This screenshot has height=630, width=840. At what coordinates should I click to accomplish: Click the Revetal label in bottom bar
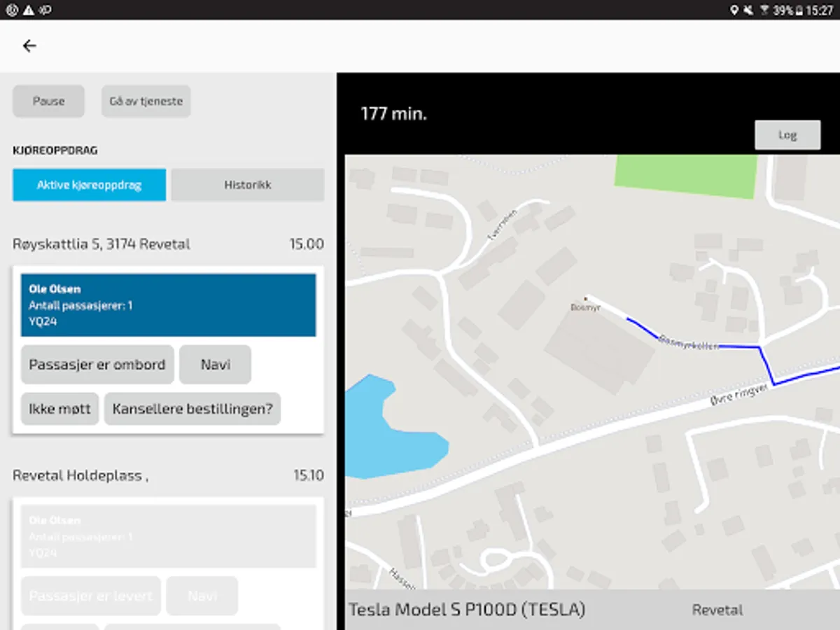[717, 610]
